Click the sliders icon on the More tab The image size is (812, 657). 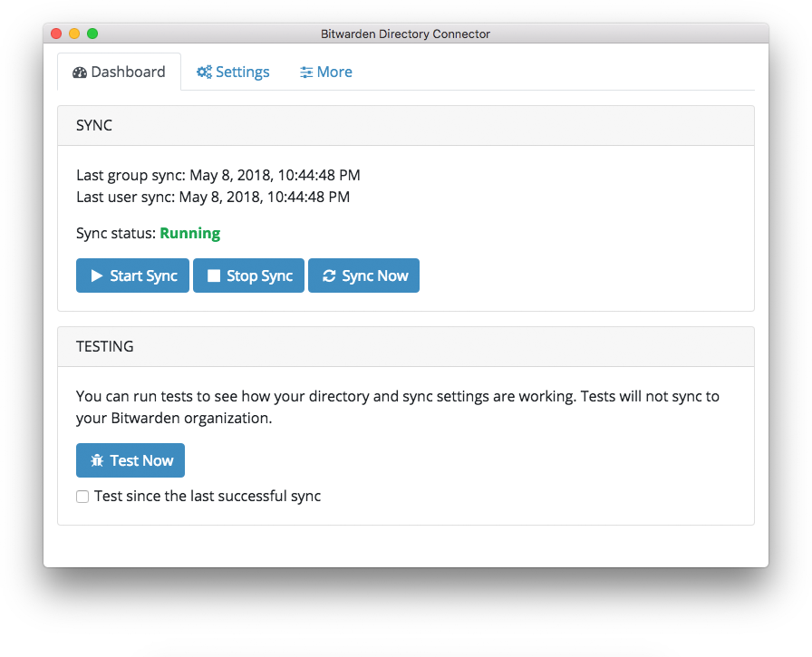[305, 72]
